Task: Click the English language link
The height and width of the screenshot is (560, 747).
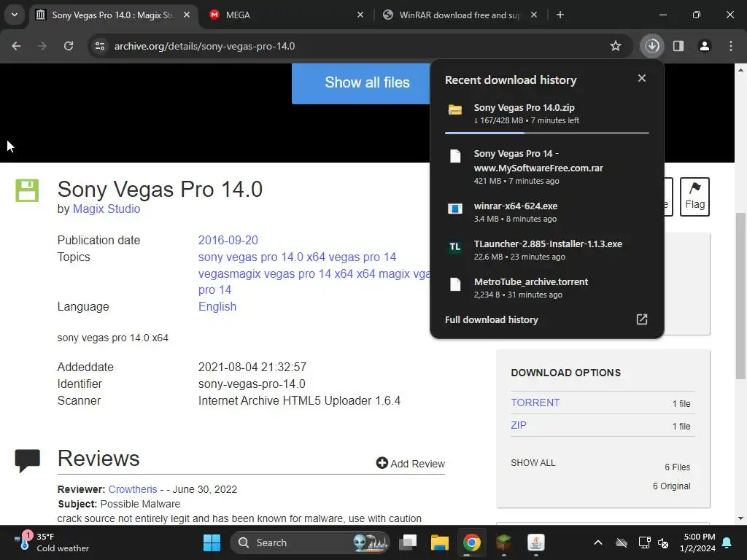Action: [x=217, y=307]
